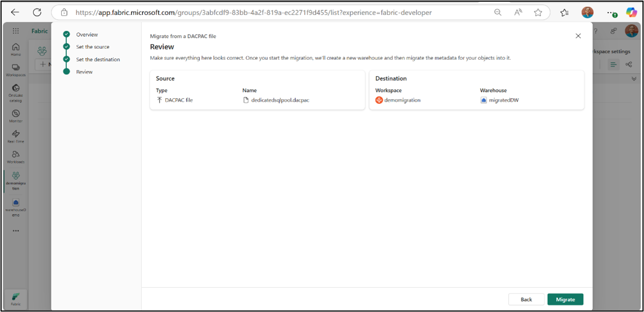Open OneLake catalog from sidebar
The height and width of the screenshot is (312, 644).
pyautogui.click(x=15, y=93)
